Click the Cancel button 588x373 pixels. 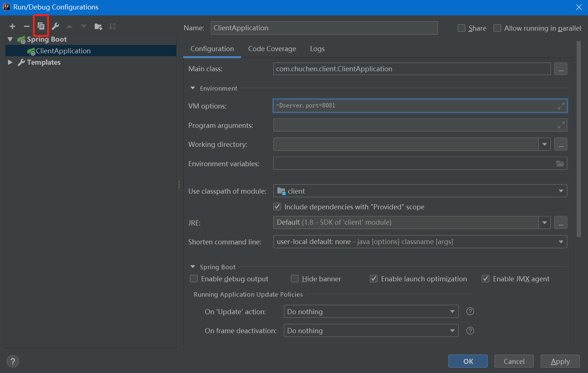(514, 361)
